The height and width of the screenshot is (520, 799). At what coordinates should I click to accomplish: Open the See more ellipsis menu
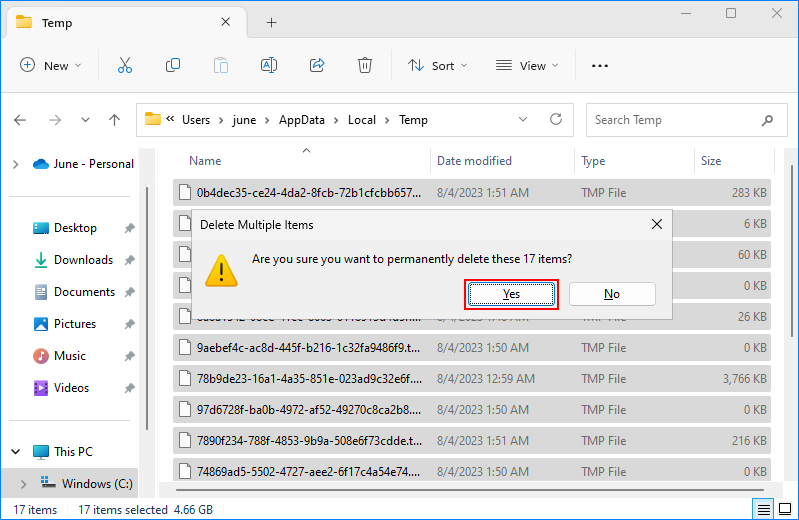600,66
